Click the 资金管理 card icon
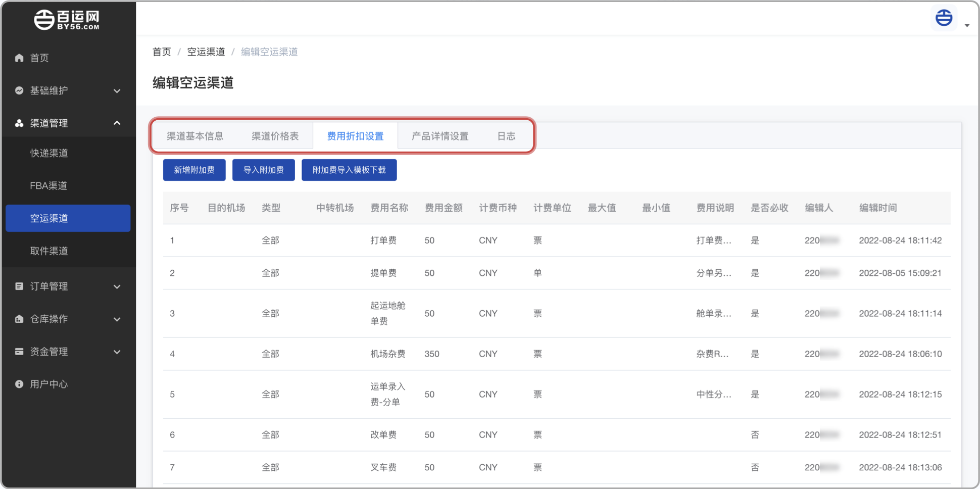The width and height of the screenshot is (980, 489). [x=19, y=352]
